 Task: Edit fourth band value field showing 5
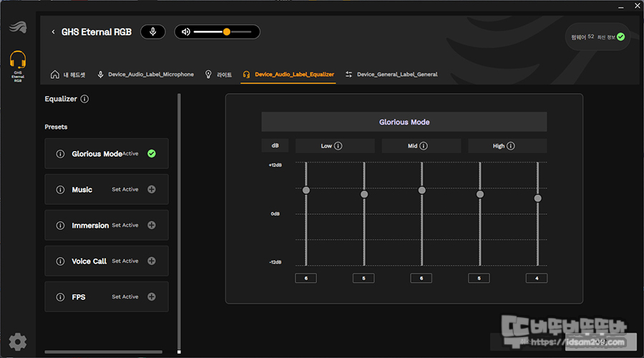(479, 279)
